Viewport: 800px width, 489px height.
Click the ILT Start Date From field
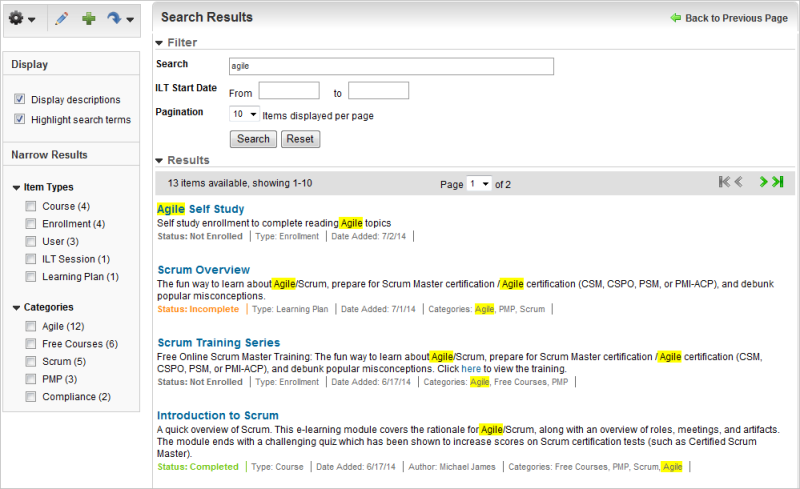pyautogui.click(x=289, y=90)
